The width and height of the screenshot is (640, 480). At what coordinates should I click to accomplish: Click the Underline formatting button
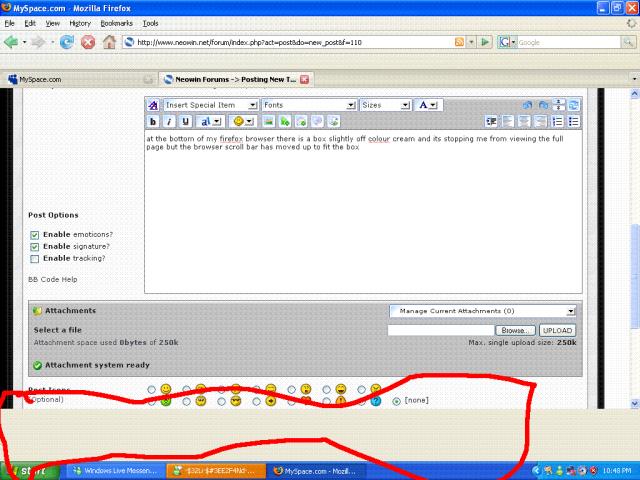pyautogui.click(x=185, y=121)
